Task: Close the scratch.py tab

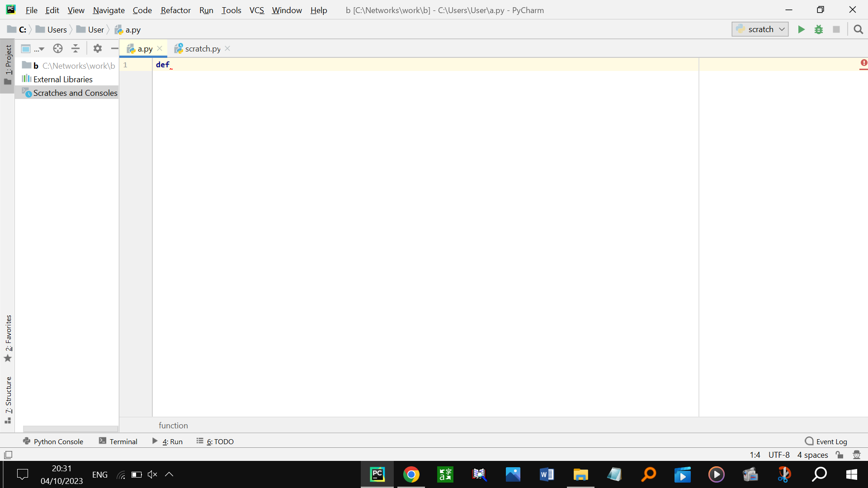Action: tap(227, 48)
